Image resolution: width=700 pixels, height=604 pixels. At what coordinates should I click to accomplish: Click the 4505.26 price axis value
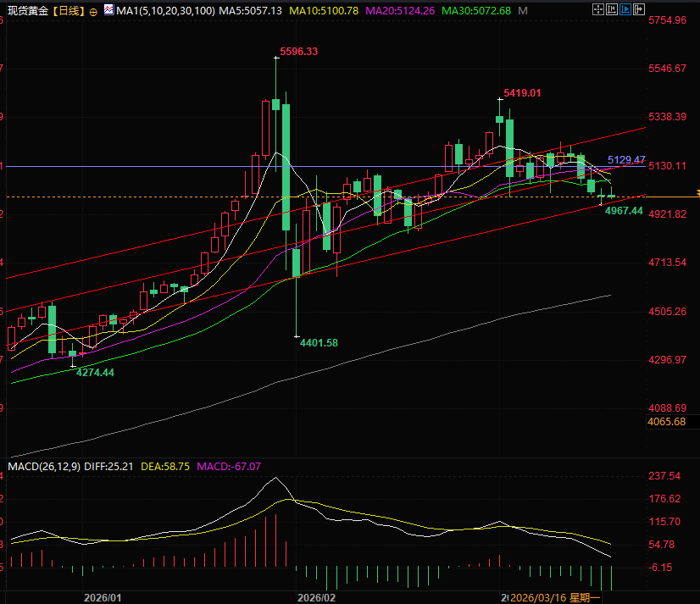tap(668, 311)
